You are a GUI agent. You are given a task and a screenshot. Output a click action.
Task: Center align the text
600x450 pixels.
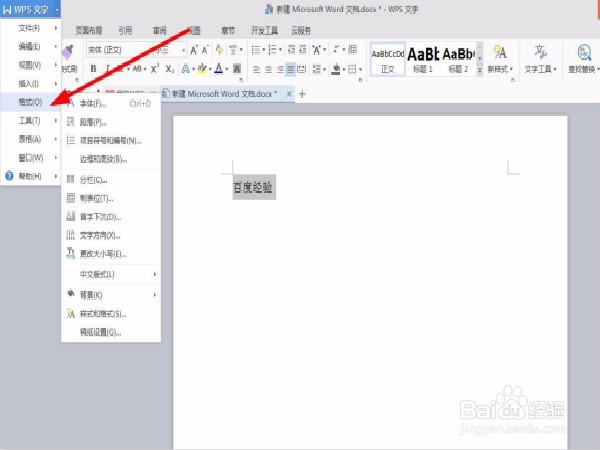[x=269, y=69]
